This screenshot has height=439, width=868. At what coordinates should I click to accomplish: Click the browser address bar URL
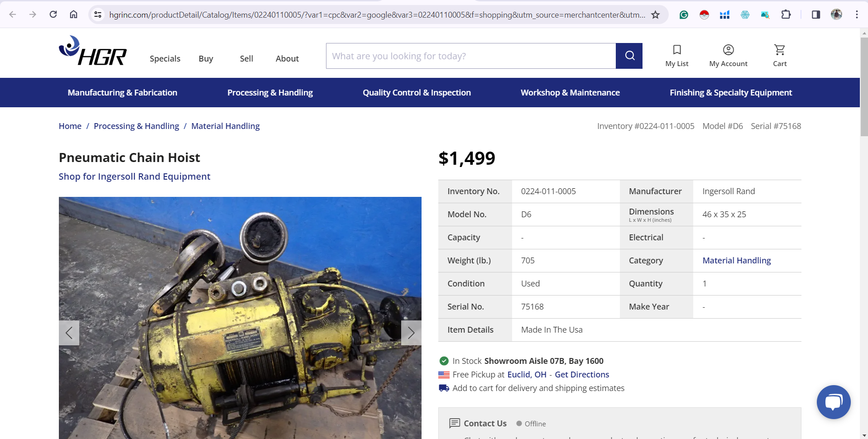pyautogui.click(x=377, y=14)
